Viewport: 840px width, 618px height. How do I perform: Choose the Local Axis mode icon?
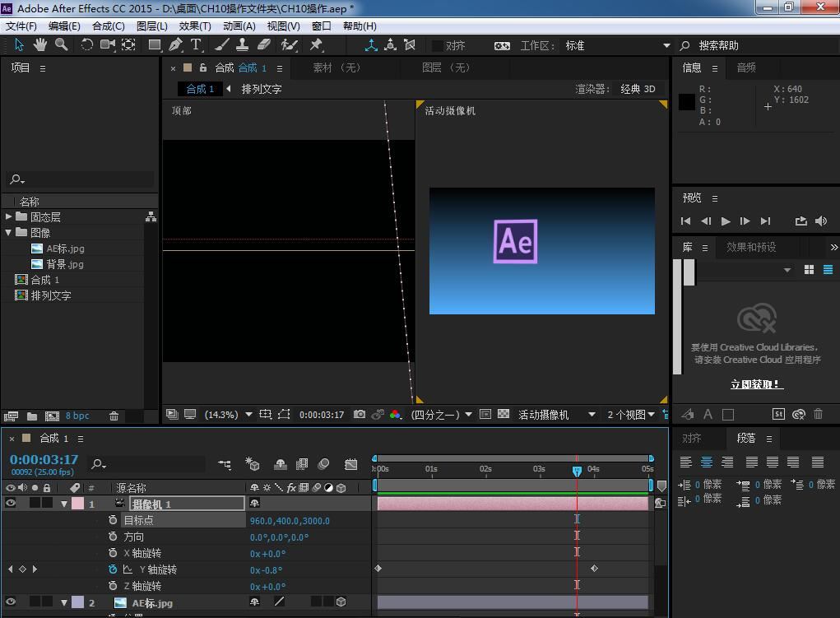(x=371, y=45)
